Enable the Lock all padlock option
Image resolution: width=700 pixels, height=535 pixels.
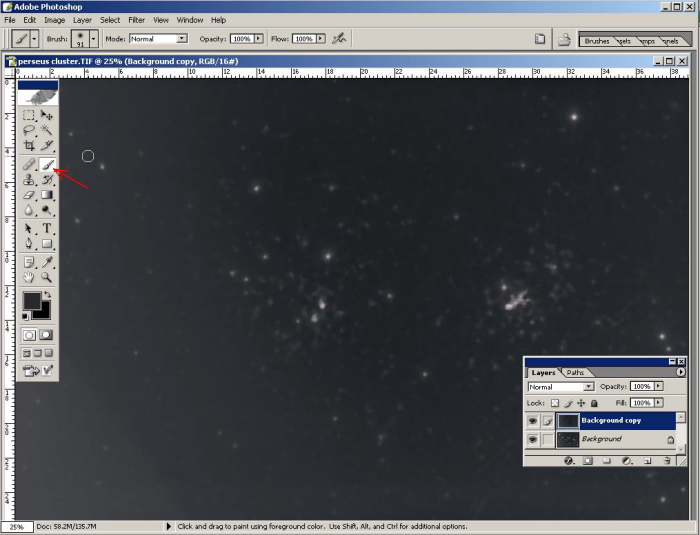click(x=594, y=403)
